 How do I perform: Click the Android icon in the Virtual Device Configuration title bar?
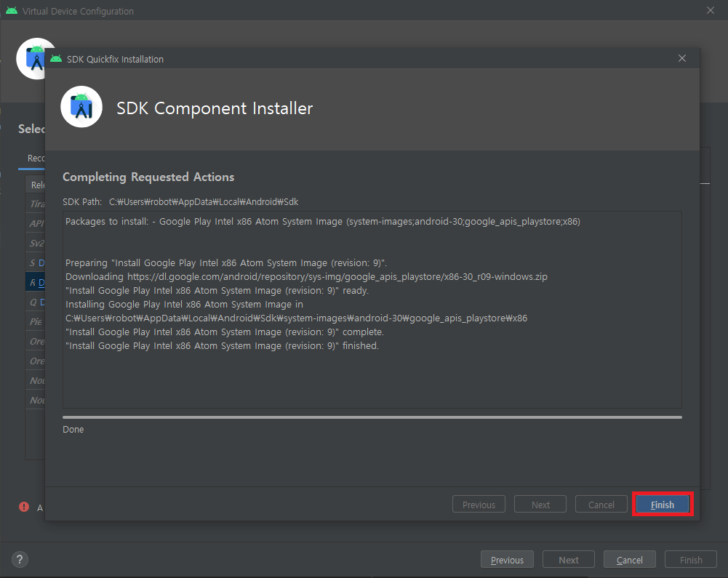[12, 10]
